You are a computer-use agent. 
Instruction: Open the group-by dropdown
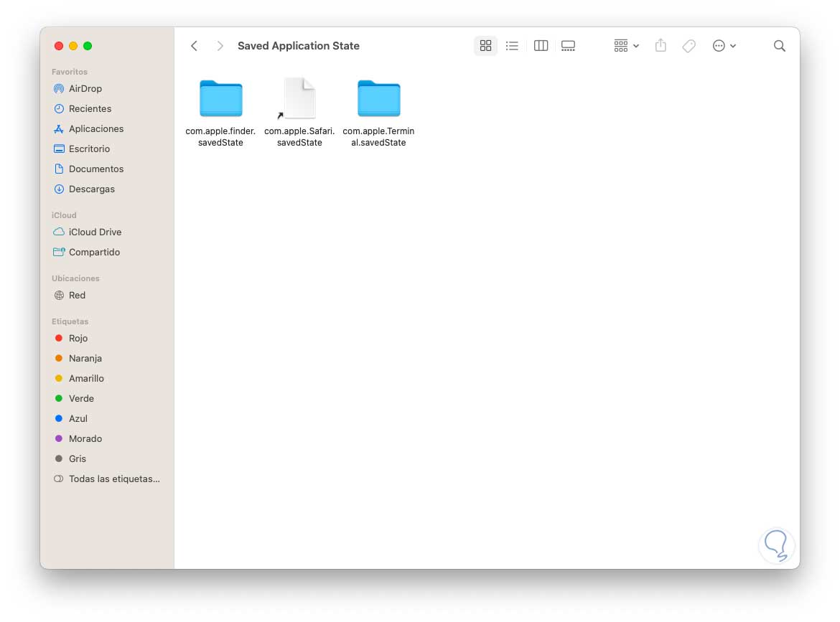pyautogui.click(x=626, y=46)
